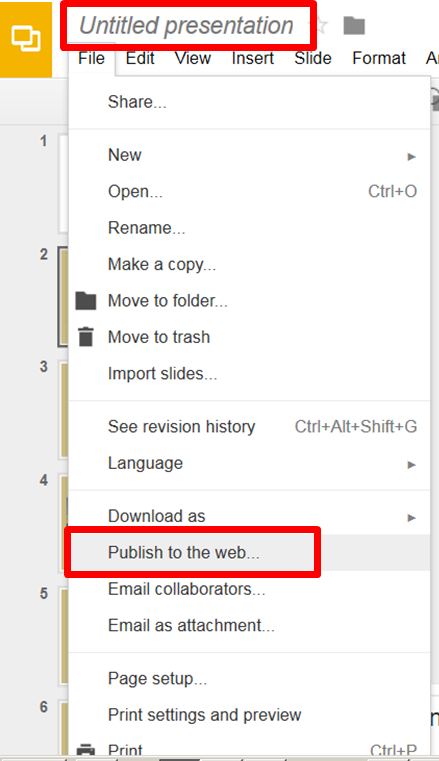The width and height of the screenshot is (439, 761).
Task: Open the Format menu
Action: 379,58
